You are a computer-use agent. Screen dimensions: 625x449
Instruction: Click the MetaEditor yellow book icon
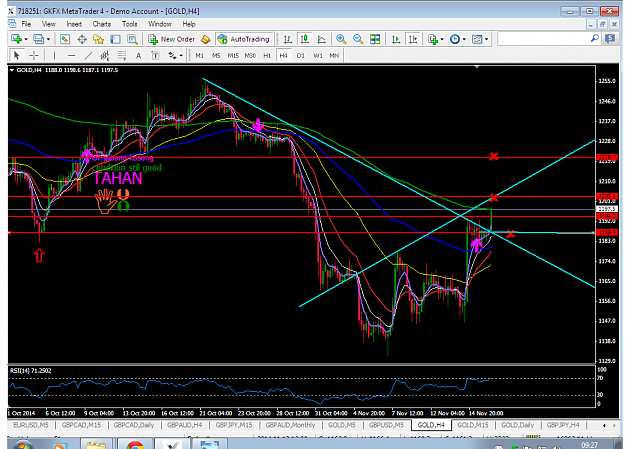pos(205,39)
